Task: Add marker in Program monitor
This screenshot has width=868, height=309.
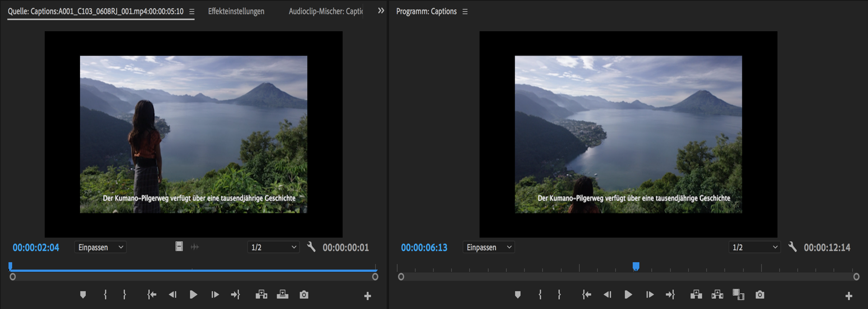Action: coord(518,295)
